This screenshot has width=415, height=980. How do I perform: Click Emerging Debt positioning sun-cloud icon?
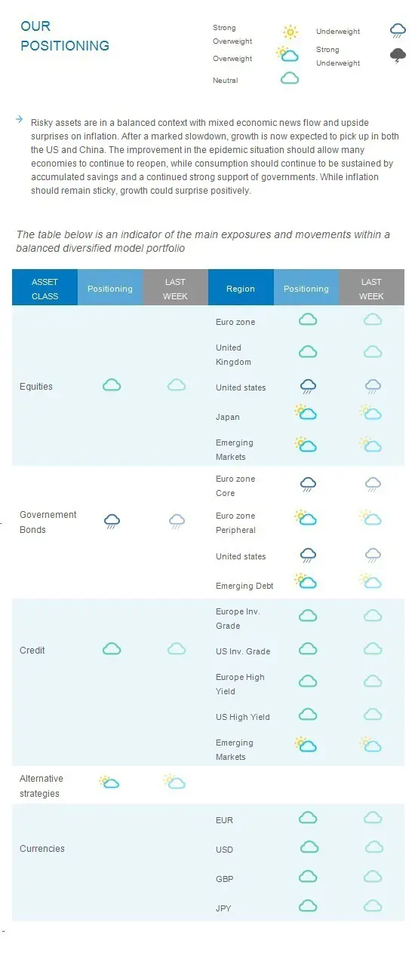pos(306,580)
